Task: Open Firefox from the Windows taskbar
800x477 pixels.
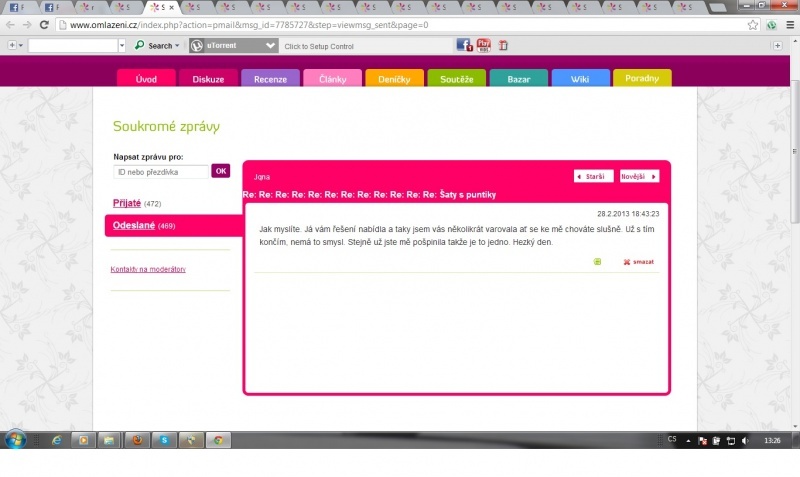Action: pyautogui.click(x=137, y=440)
